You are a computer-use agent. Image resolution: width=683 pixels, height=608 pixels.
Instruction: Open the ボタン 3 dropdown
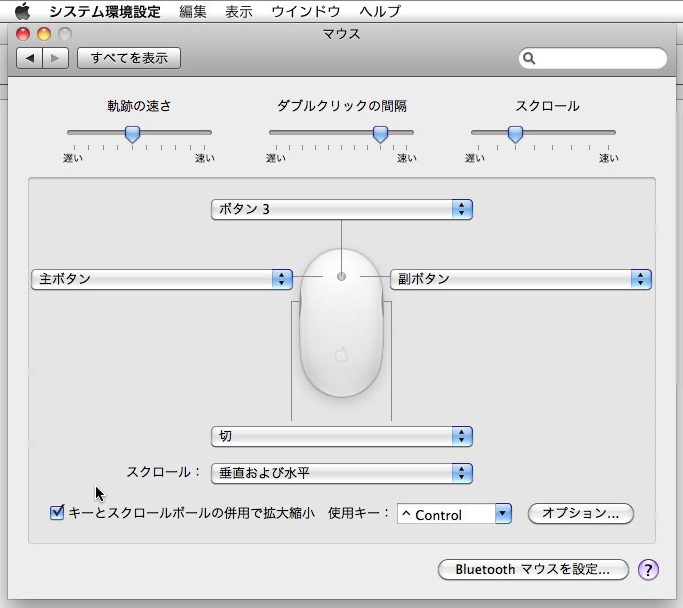342,209
